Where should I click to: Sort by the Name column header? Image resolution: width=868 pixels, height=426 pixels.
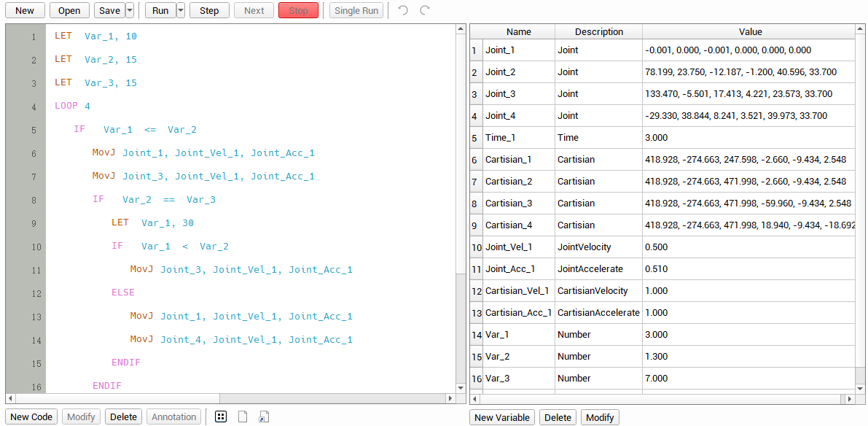coord(518,31)
